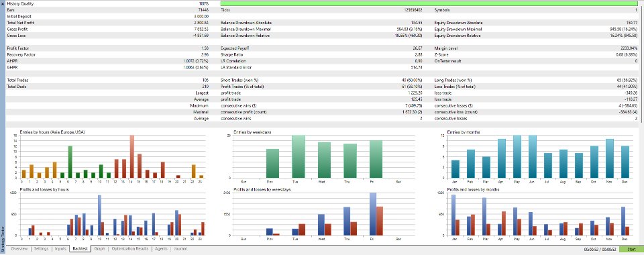Click the green Start button

(x=631, y=249)
